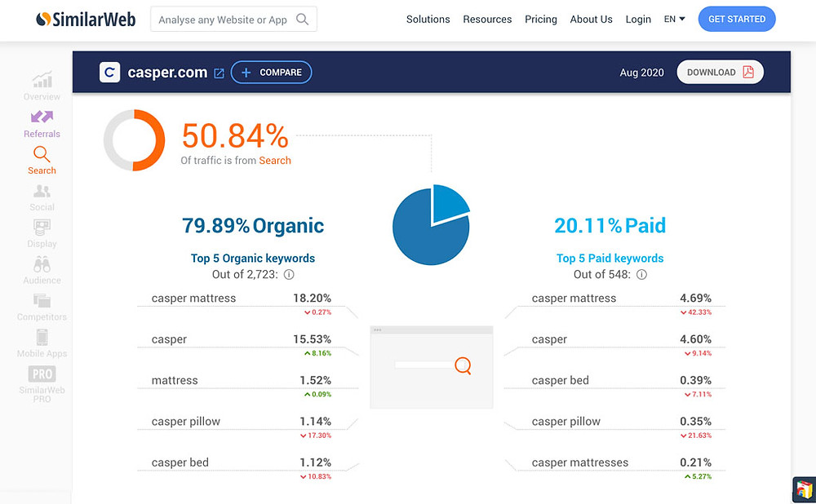Open the Overview sidebar icon
The height and width of the screenshot is (504, 816).
point(42,80)
